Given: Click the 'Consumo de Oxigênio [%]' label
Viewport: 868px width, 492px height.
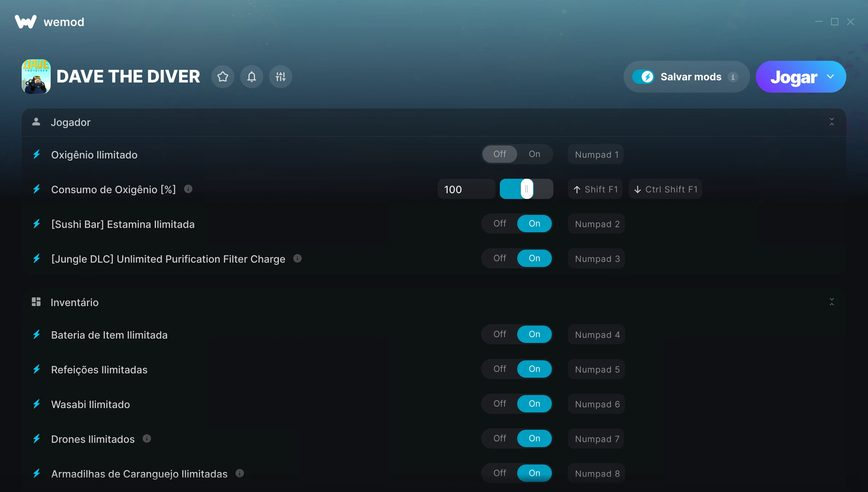Looking at the screenshot, I should click(114, 190).
